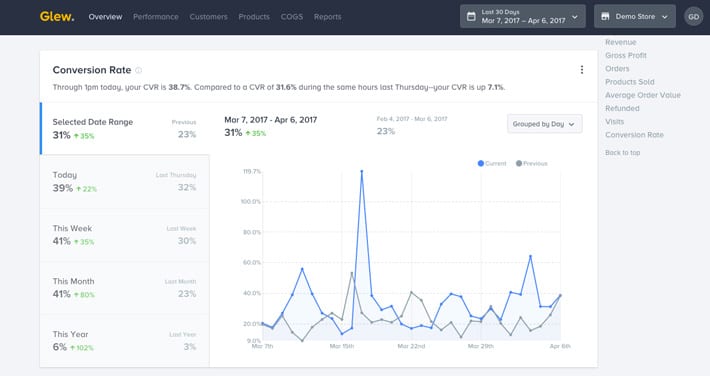Viewport: 710px width, 376px height.
Task: Click the info icon beside Conversion Rate
Action: click(x=139, y=70)
